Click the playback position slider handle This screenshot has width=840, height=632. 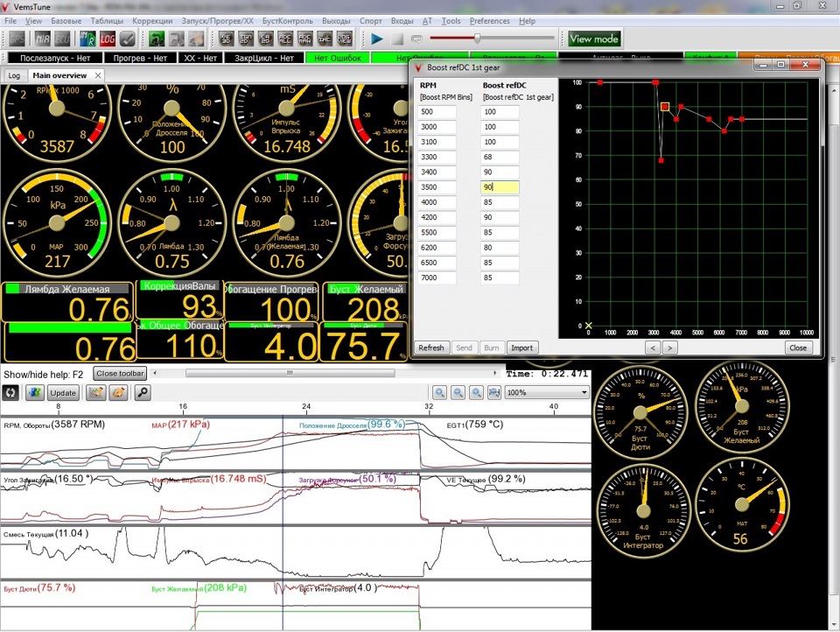[477, 39]
